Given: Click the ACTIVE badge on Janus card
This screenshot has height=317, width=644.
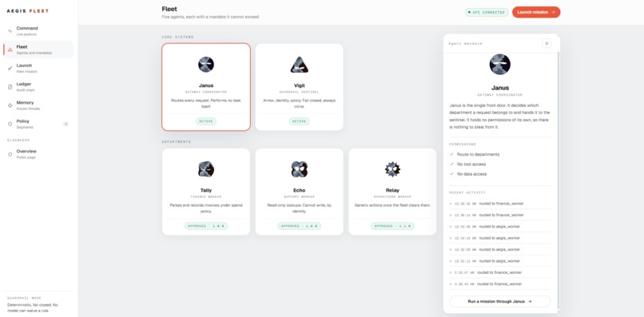Looking at the screenshot, I should pyautogui.click(x=206, y=121).
